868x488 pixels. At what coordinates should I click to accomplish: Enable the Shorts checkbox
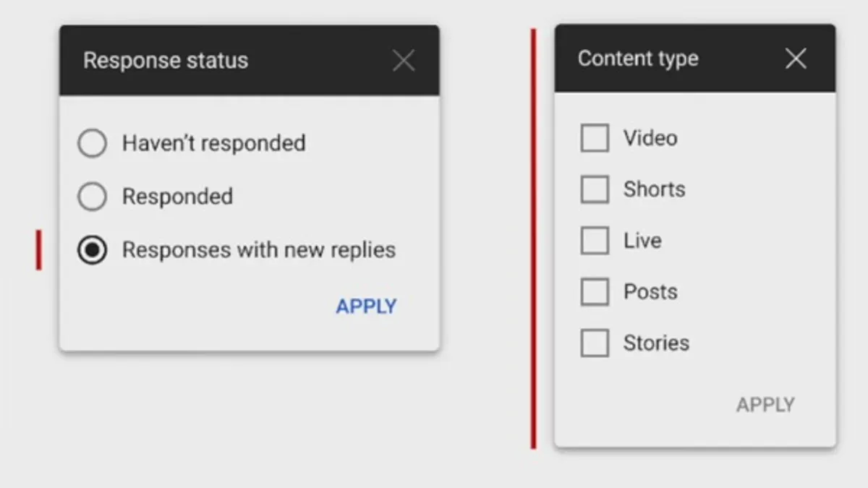coord(595,189)
